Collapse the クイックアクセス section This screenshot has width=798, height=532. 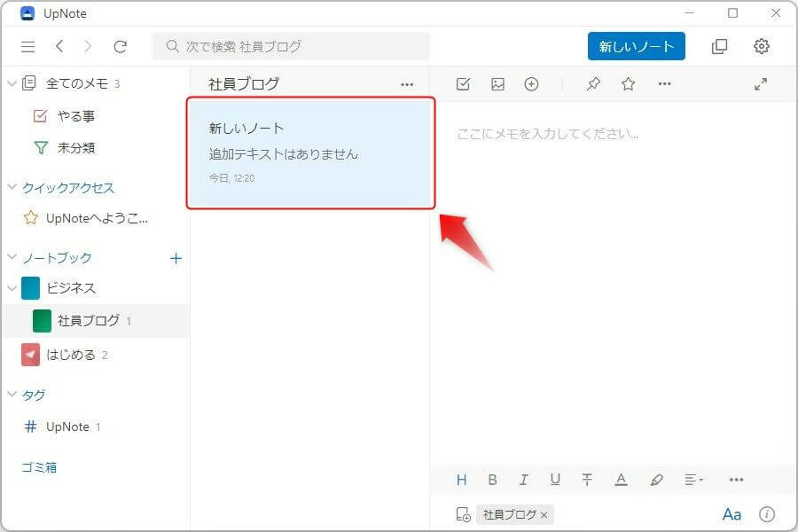12,187
